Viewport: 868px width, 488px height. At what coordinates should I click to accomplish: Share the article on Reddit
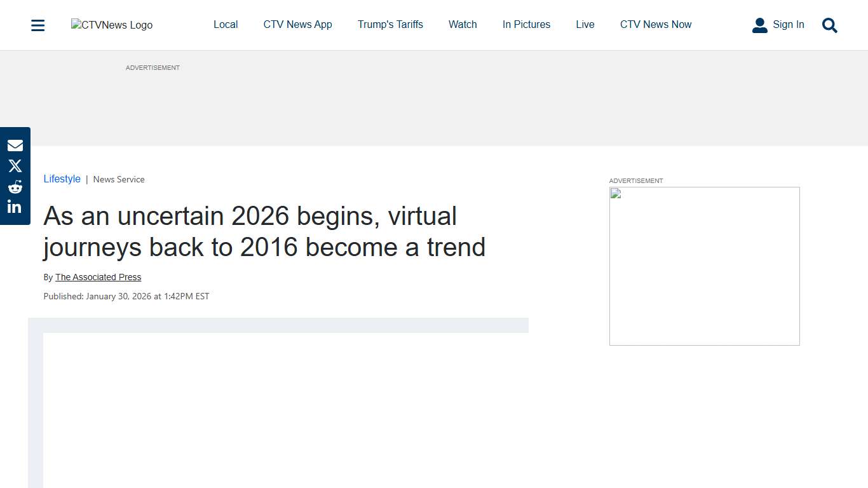point(15,186)
